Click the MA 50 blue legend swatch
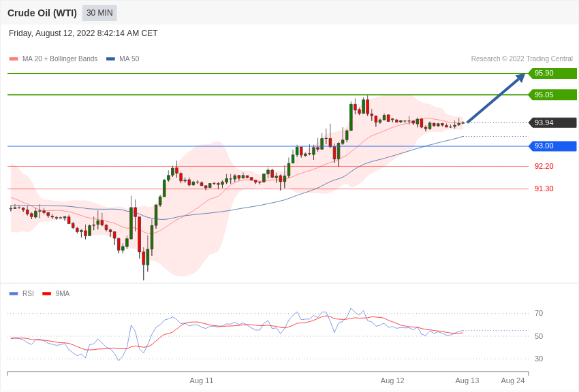The image size is (579, 392). 110,59
